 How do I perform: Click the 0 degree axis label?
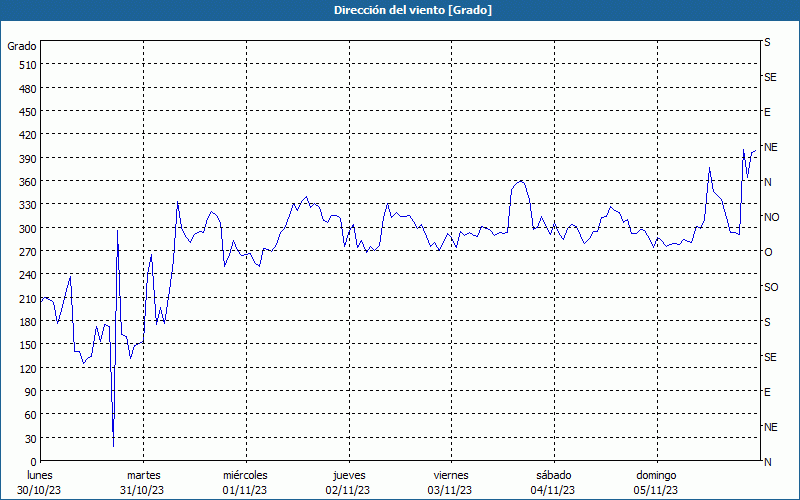34,462
